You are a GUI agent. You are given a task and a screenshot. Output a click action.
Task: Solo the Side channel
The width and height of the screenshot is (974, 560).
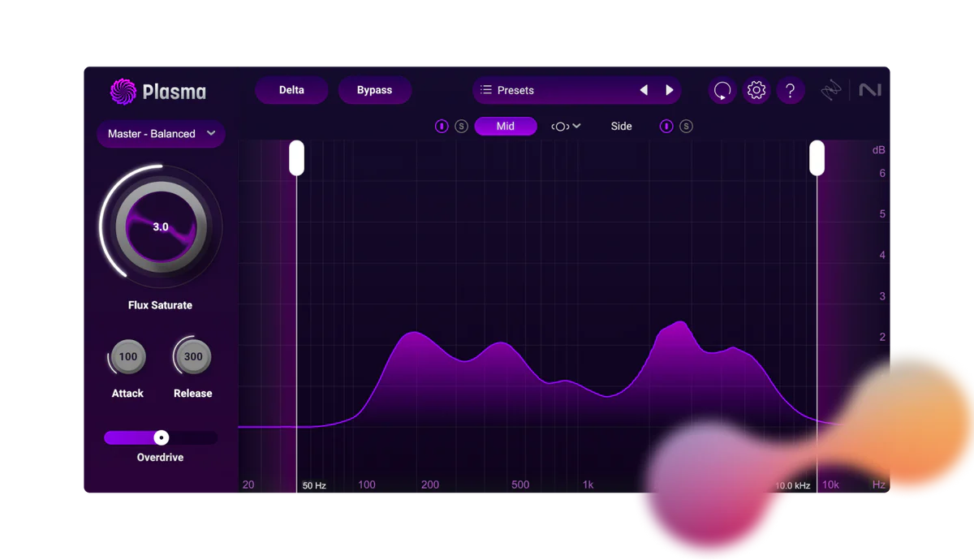pyautogui.click(x=686, y=127)
